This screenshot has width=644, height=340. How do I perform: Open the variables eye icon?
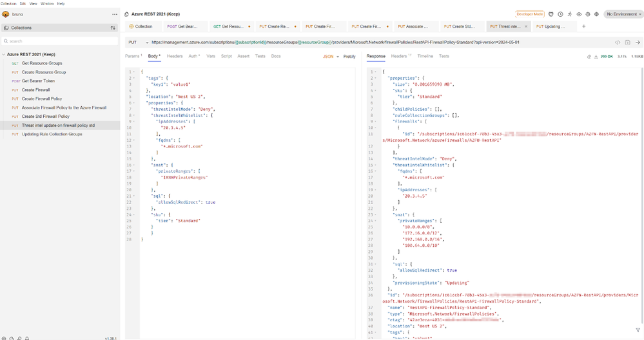pos(579,14)
